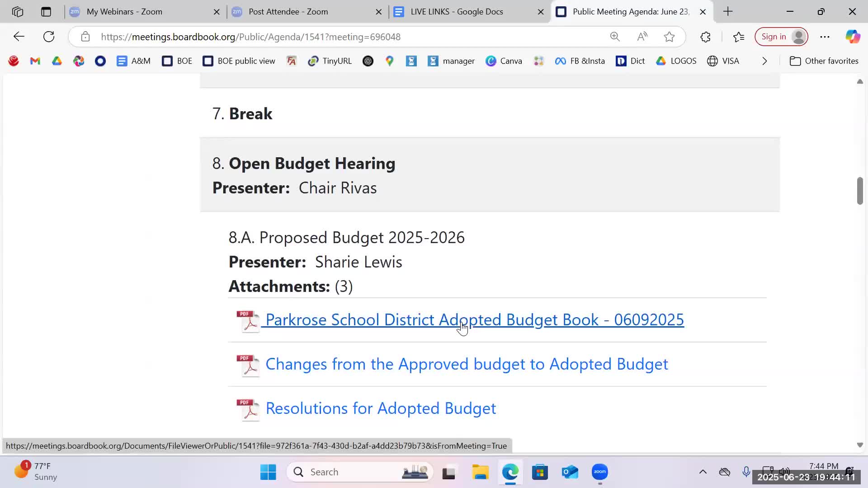Image resolution: width=868 pixels, height=488 pixels.
Task: Open browser Extensions puzzle icon
Action: point(705,37)
